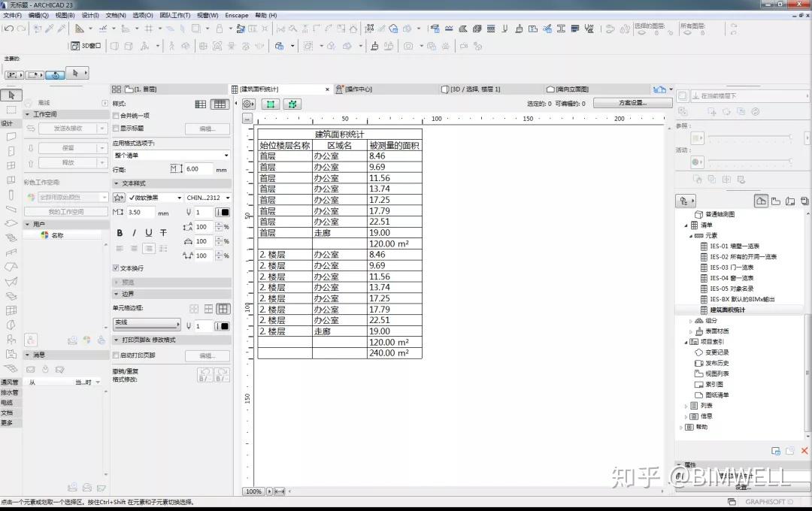Open the 编辑(Q) menu

[x=38, y=16]
